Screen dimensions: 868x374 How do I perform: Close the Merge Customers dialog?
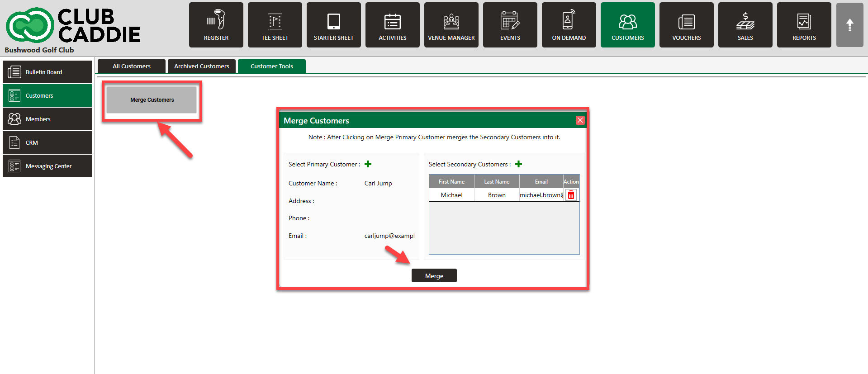click(580, 120)
